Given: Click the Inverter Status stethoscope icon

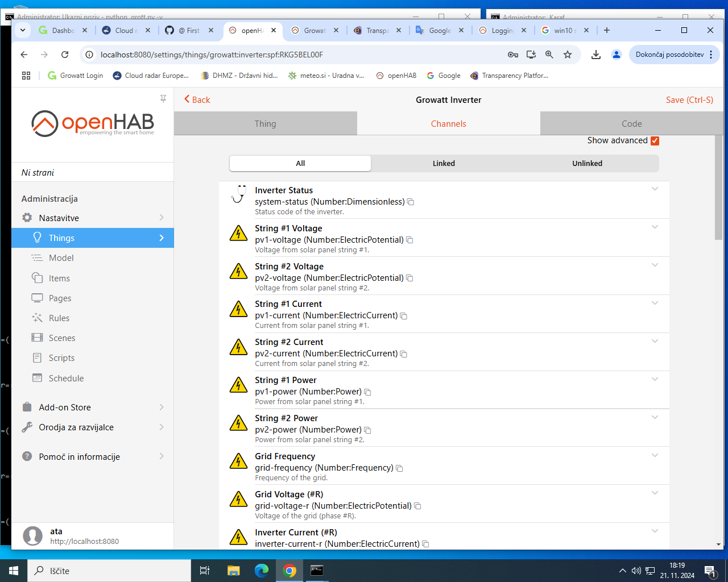Looking at the screenshot, I should pyautogui.click(x=238, y=194).
